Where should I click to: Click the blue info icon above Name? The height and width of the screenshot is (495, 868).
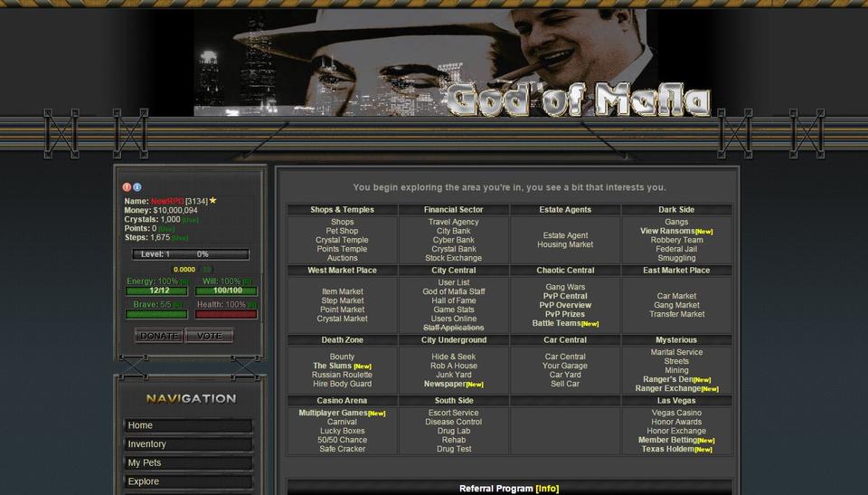[137, 187]
